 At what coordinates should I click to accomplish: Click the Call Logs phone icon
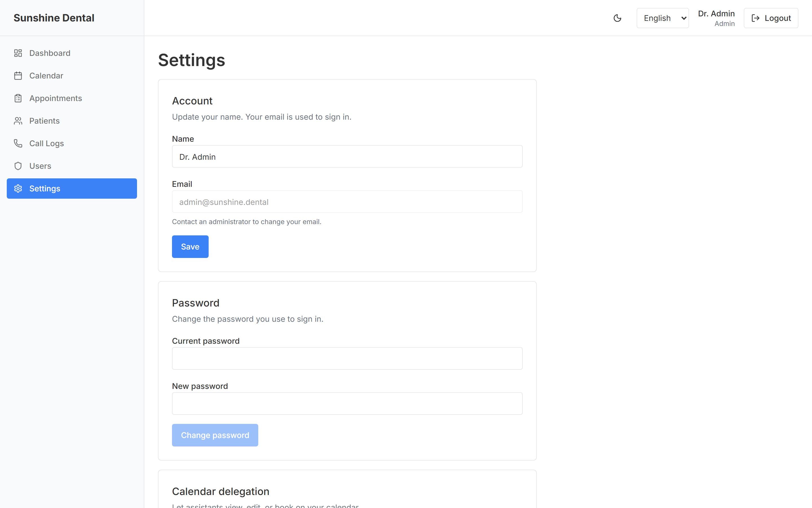pyautogui.click(x=18, y=143)
